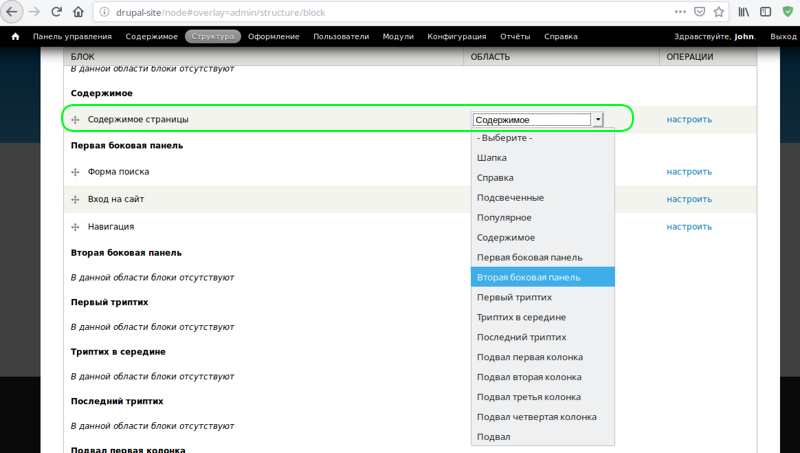The image size is (800, 453).
Task: Choose Подвал вторая колонка option
Action: 543,376
